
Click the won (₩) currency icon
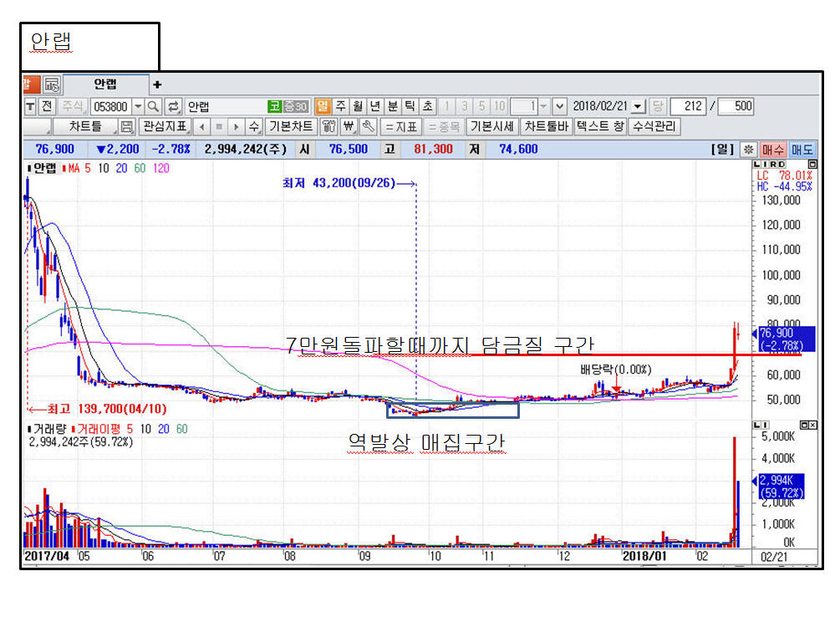(x=349, y=127)
